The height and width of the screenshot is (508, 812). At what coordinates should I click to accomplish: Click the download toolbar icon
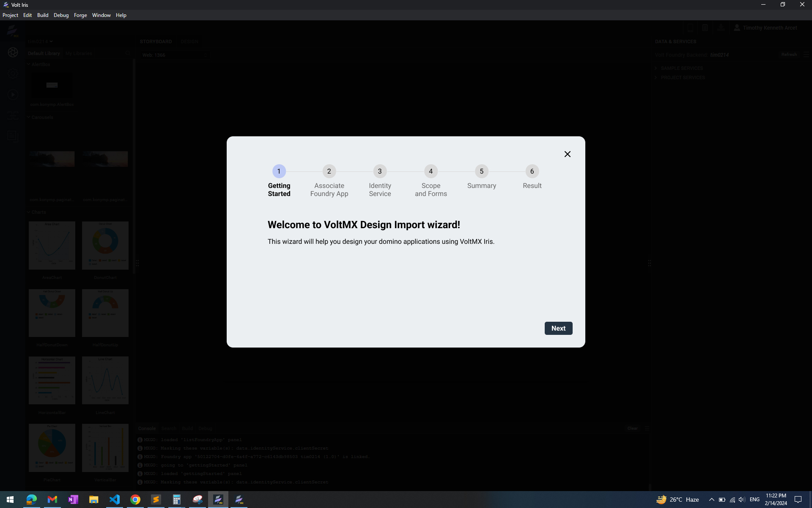[x=721, y=28]
